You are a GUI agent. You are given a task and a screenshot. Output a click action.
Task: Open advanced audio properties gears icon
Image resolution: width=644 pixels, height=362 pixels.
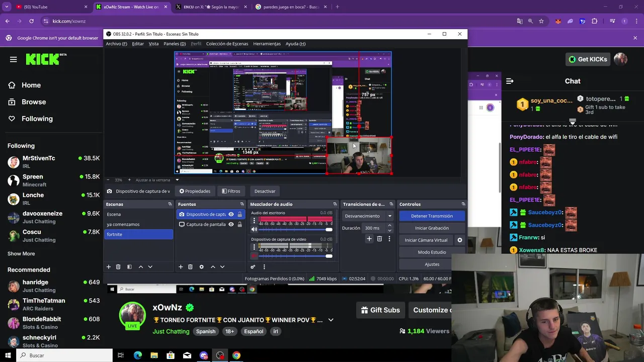click(253, 267)
